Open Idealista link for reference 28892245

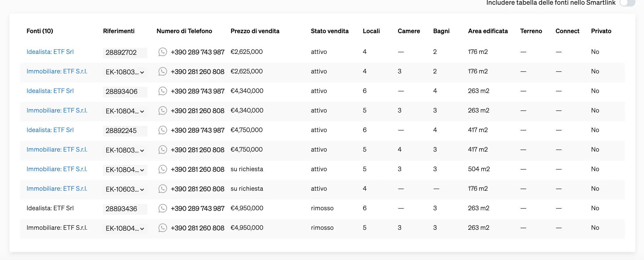click(x=50, y=130)
